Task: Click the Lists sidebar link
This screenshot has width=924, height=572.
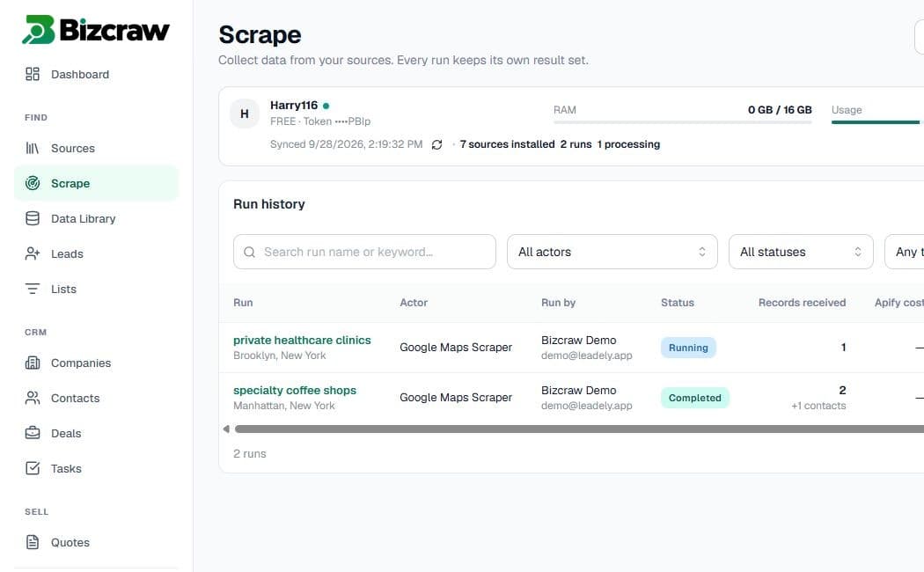Action: click(96, 289)
